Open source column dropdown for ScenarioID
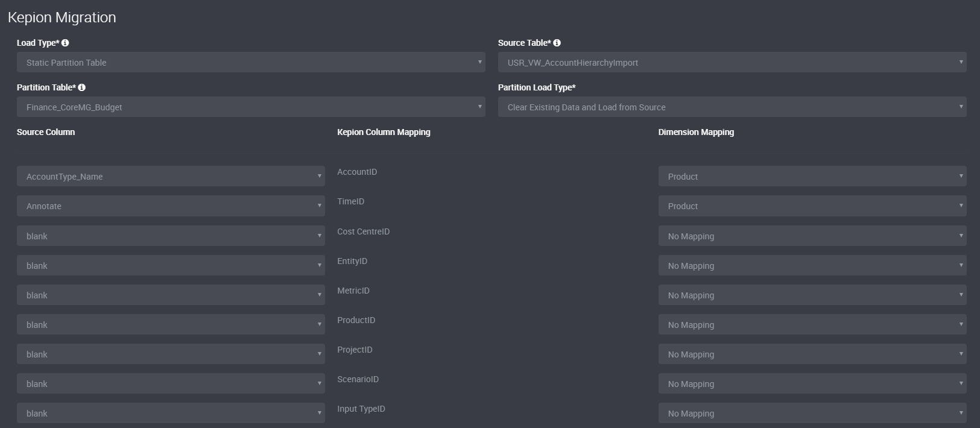The width and height of the screenshot is (980, 428). tap(171, 383)
